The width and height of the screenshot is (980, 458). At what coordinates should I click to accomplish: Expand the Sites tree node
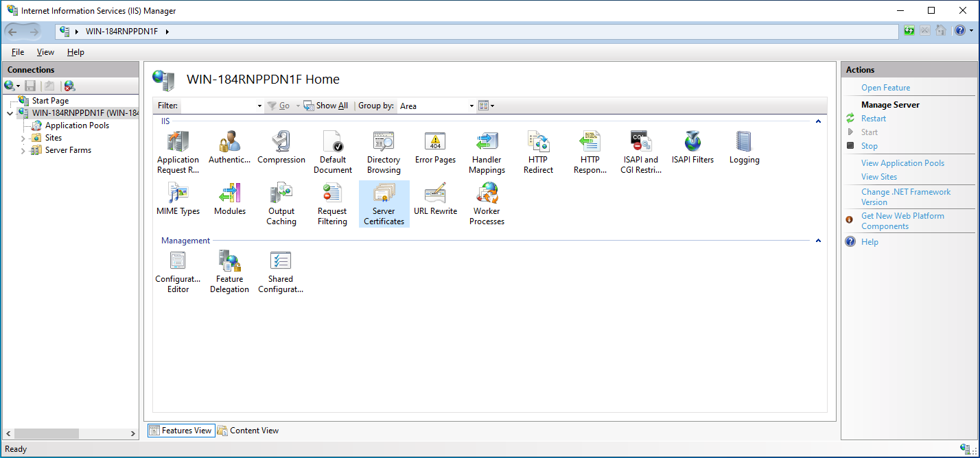click(x=23, y=138)
